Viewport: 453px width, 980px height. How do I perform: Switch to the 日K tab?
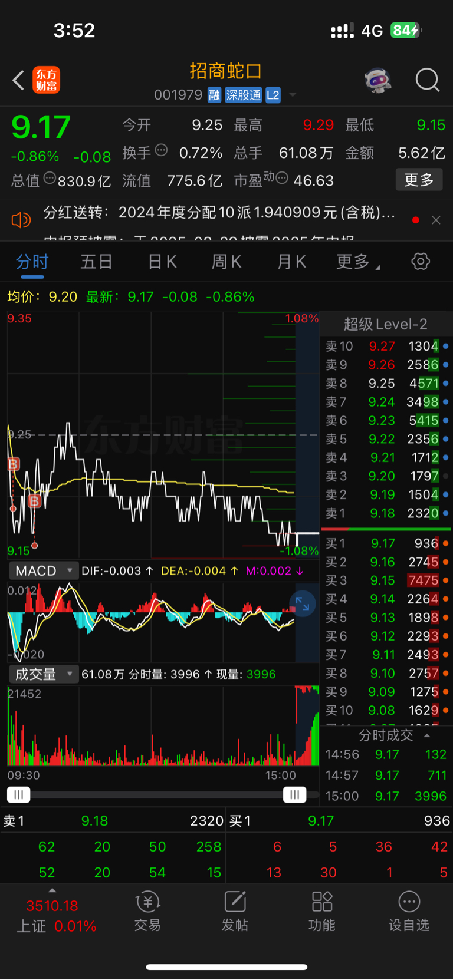[x=163, y=262]
